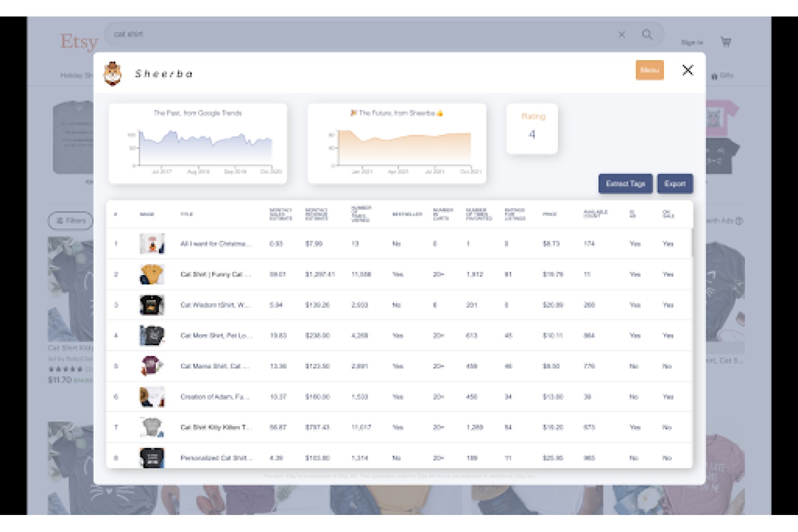Image resolution: width=798 pixels, height=532 pixels.
Task: Sort by Bestseller column header
Action: (x=407, y=214)
